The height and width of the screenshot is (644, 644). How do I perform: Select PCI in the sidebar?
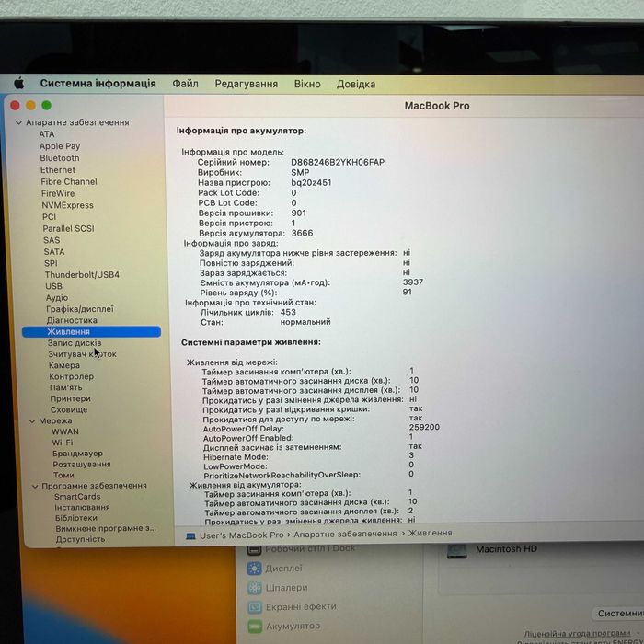49,217
